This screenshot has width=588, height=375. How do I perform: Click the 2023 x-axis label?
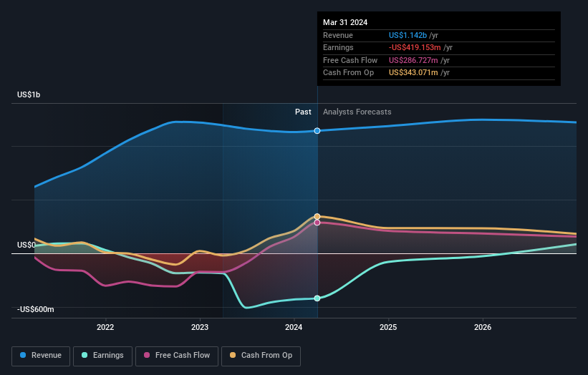click(x=200, y=327)
